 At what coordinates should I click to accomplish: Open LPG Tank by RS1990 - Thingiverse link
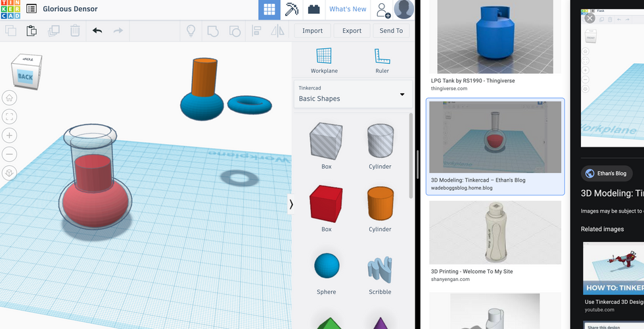pyautogui.click(x=472, y=80)
